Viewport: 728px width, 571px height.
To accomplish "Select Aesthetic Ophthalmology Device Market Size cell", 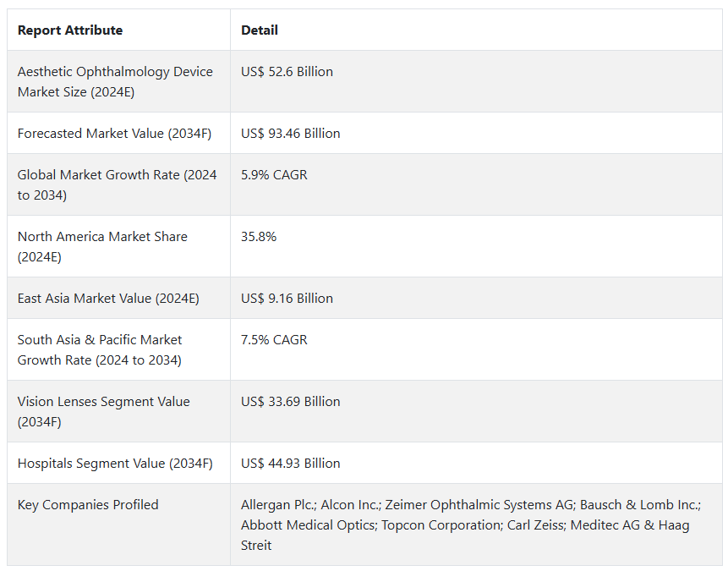I will pos(115,82).
